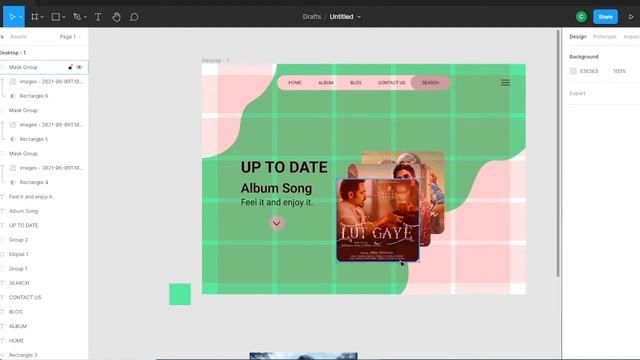This screenshot has width=640, height=360.
Task: Open the Frame tools dropdown arrow
Action: pos(42,17)
